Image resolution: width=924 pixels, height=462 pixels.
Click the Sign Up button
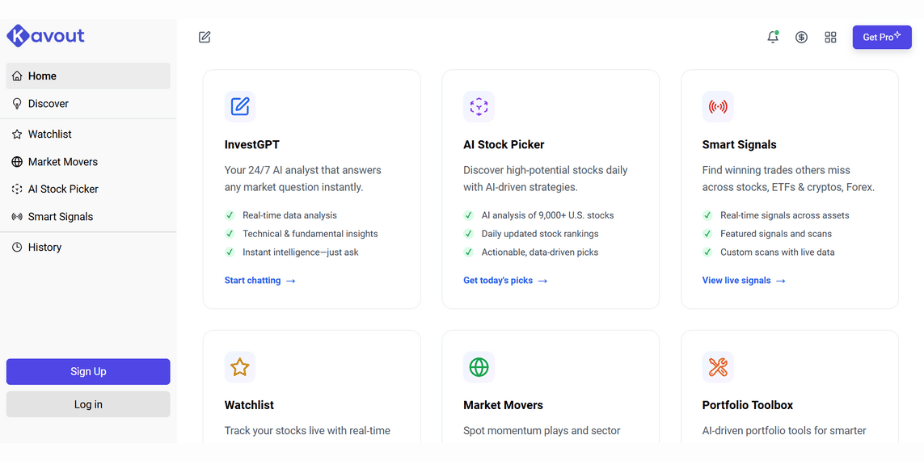(x=88, y=372)
